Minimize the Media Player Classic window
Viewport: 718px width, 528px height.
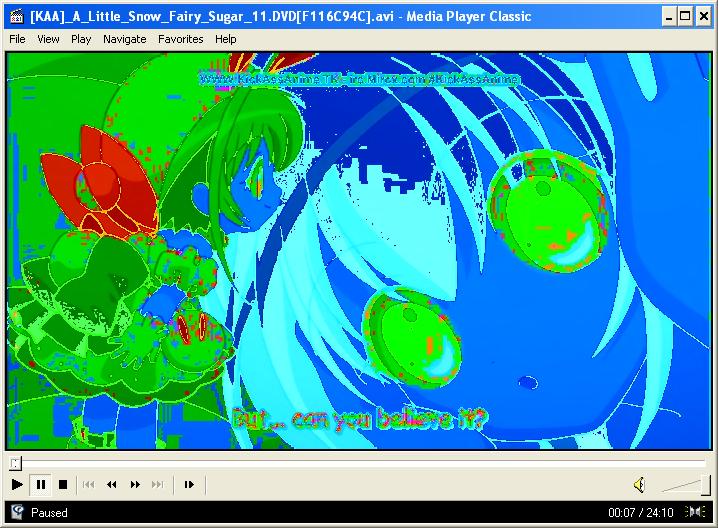(669, 17)
